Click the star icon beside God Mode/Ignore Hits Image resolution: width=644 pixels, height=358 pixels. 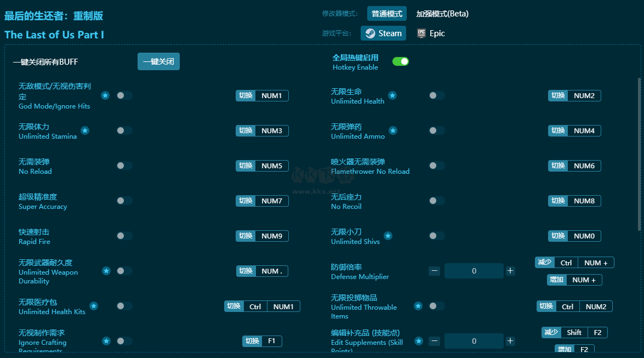point(106,95)
